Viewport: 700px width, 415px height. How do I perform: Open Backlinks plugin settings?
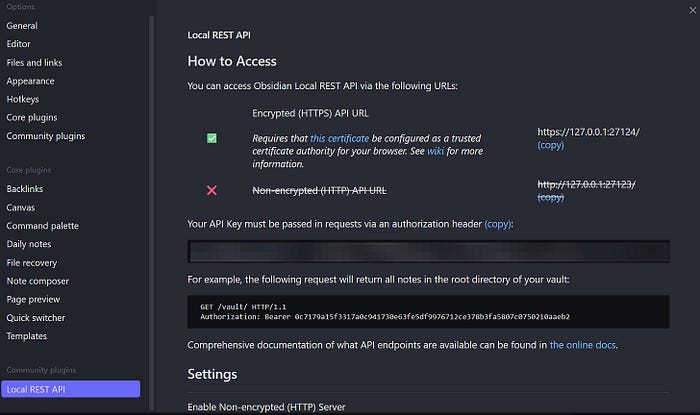[25, 189]
